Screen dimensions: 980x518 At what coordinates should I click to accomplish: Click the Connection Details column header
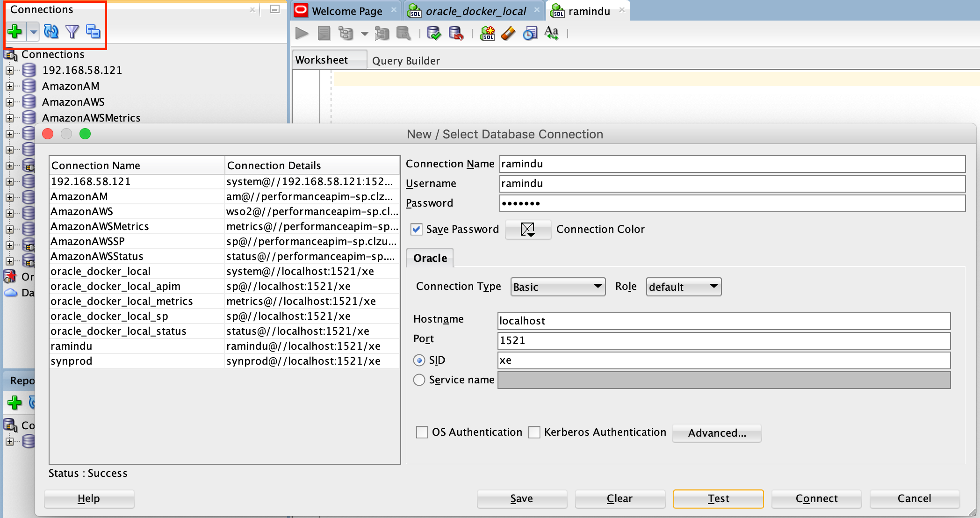click(x=312, y=165)
